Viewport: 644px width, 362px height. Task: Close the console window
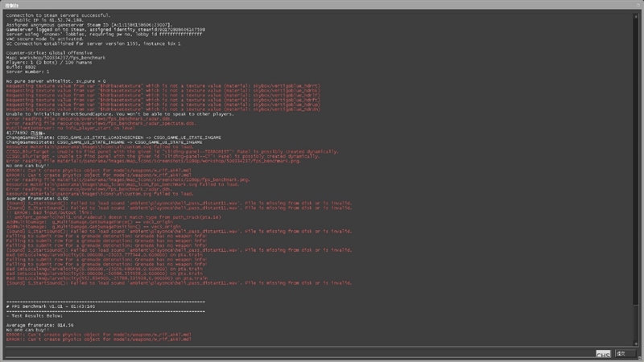coord(639,5)
